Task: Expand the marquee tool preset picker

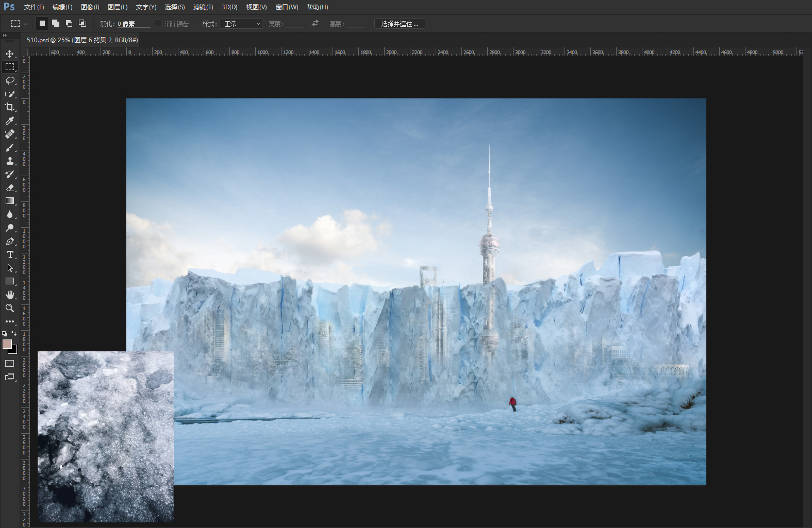Action: (19, 24)
